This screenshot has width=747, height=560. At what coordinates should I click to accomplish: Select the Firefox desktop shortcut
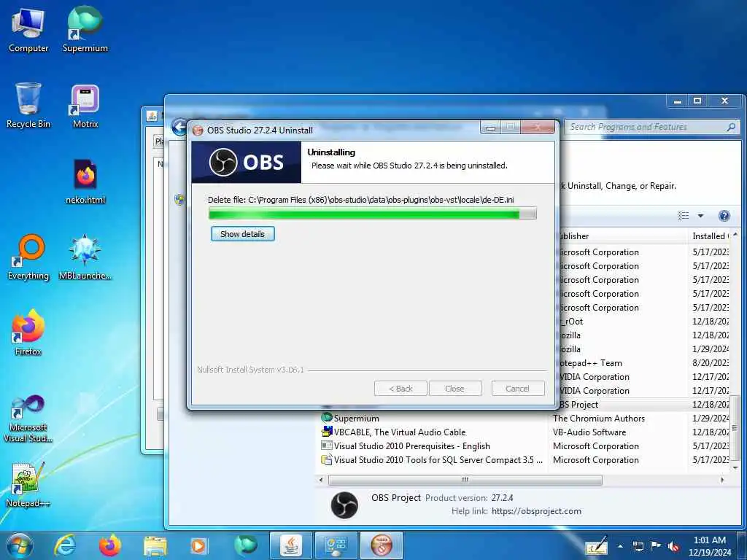click(x=28, y=332)
